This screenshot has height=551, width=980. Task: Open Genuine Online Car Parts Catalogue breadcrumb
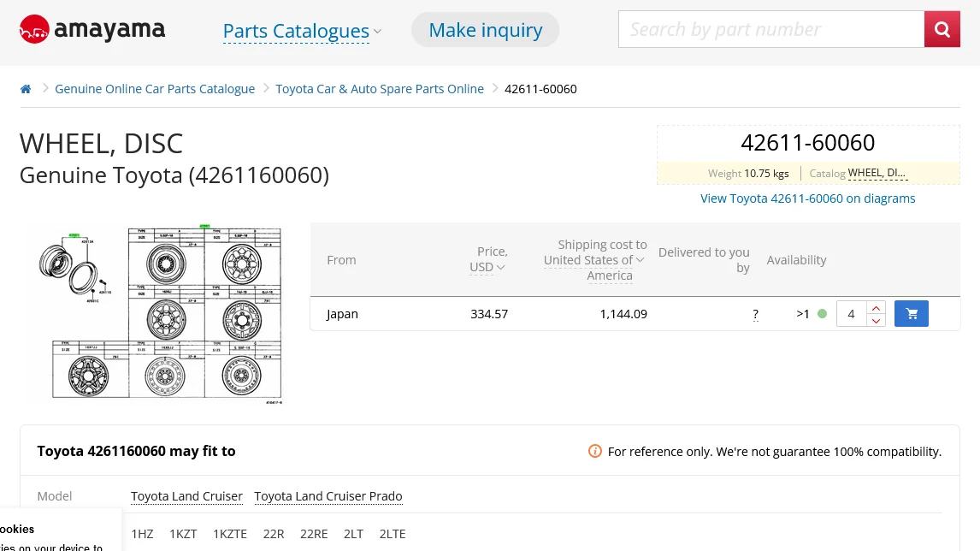[155, 89]
